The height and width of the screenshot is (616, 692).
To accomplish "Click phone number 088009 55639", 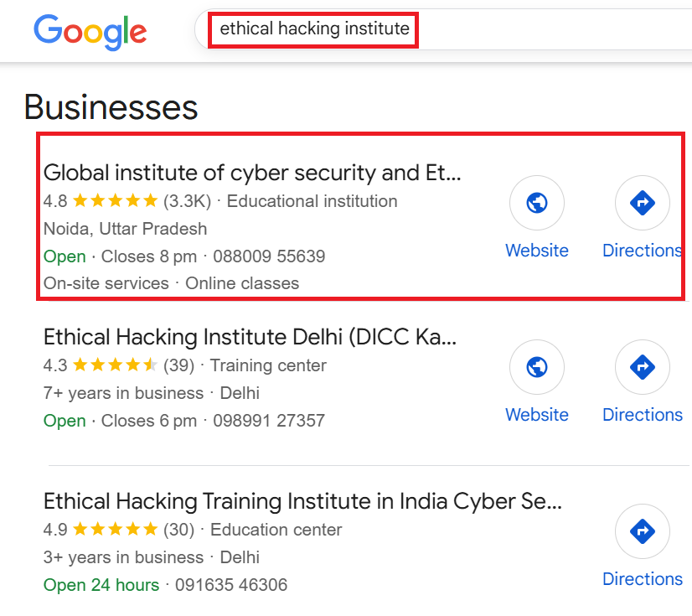I will [269, 256].
